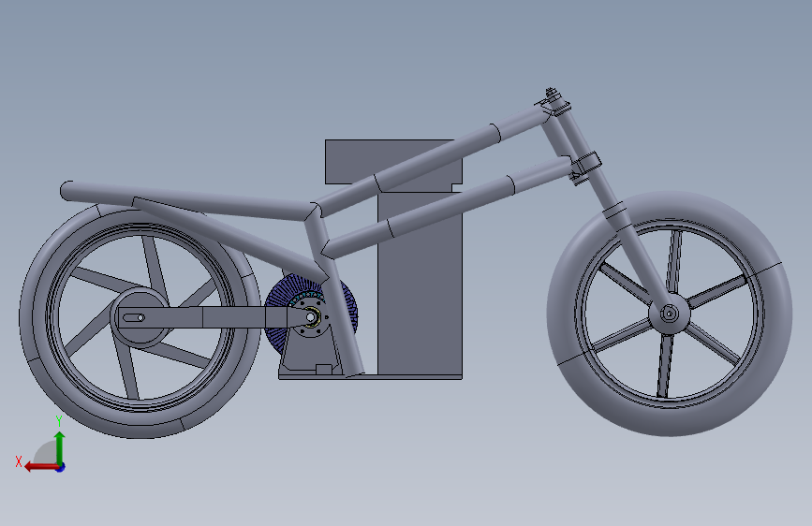Click the motor mount base bracket

[x=311, y=357]
